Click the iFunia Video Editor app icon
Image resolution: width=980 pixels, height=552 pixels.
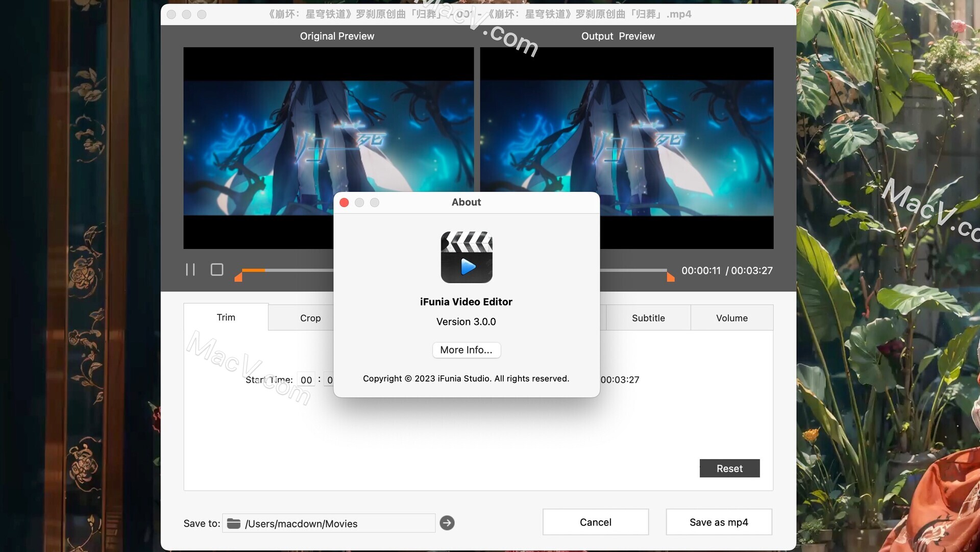click(x=467, y=257)
